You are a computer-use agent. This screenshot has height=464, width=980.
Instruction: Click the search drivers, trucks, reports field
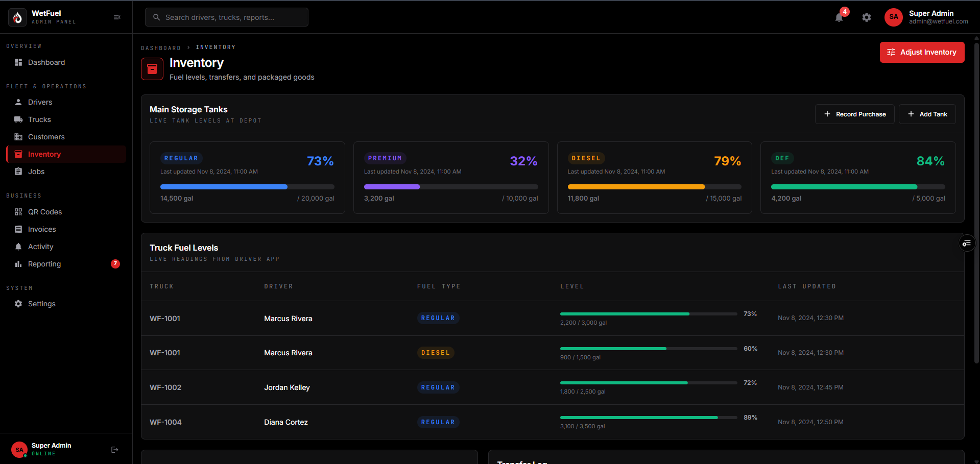pos(227,17)
